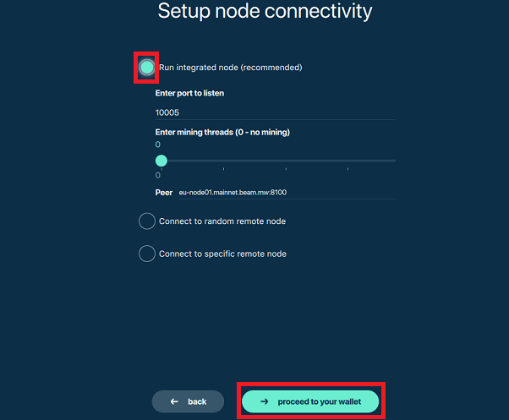Select Connect to specific remote node radio

pos(147,254)
